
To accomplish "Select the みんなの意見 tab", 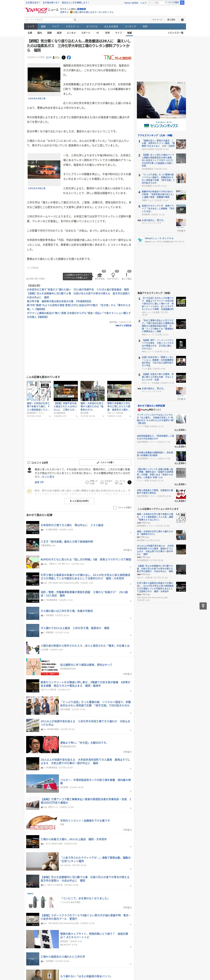I will (111, 27).
